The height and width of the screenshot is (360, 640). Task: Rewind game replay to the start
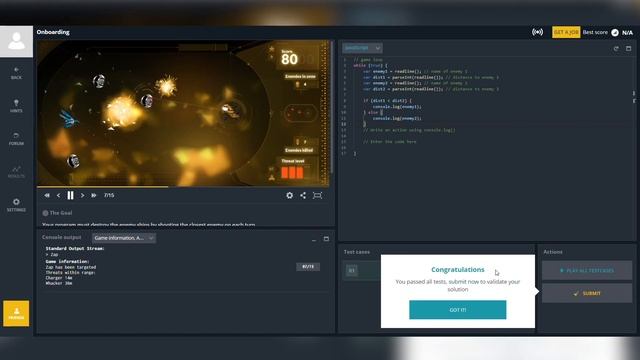point(47,196)
